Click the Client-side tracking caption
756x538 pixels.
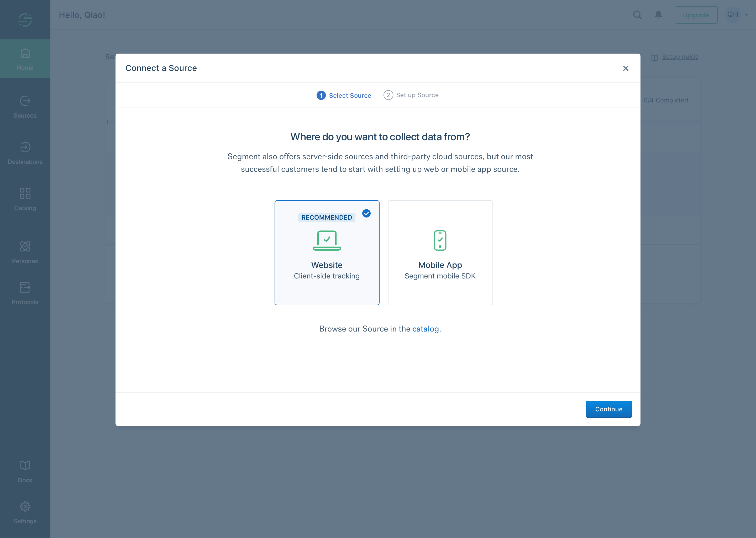coord(327,276)
